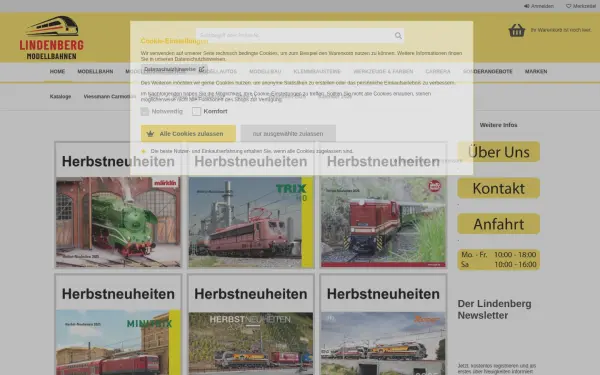Click 'Ihr Warenkorb ist noch leer' text

pos(561,30)
